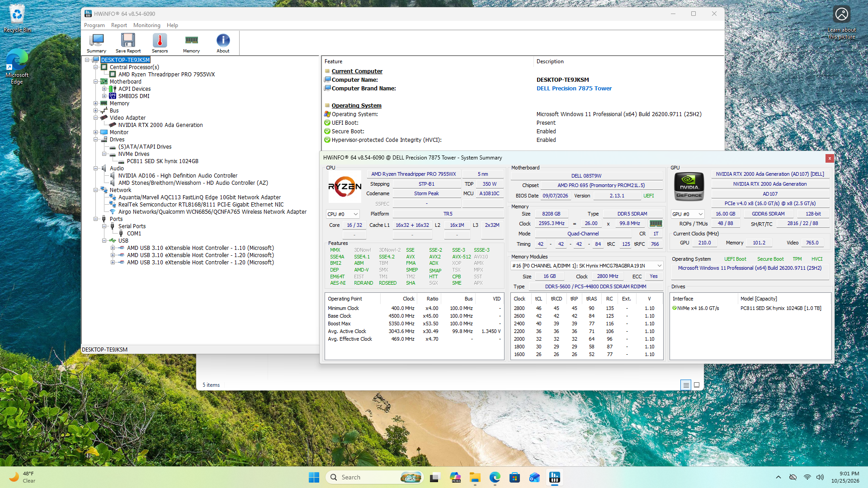Image resolution: width=868 pixels, height=488 pixels.
Task: Show hidden system tray icons chevron
Action: coord(778,477)
